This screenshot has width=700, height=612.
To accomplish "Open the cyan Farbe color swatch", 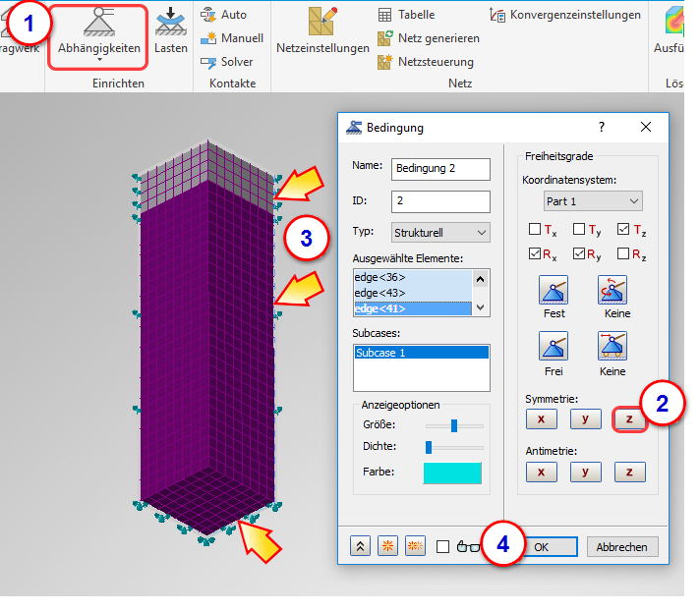I will click(x=452, y=473).
